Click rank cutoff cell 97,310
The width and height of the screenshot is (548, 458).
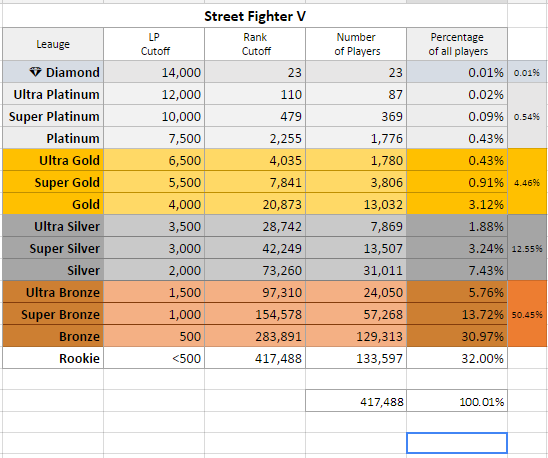255,292
